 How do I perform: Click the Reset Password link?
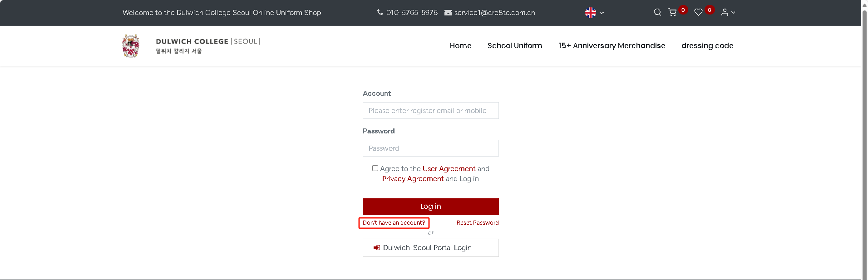[x=477, y=223]
